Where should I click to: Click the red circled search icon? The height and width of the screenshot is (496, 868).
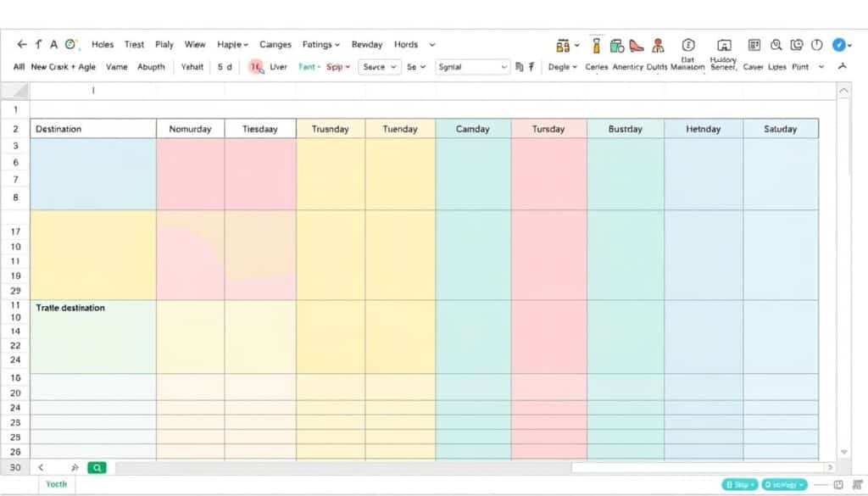pyautogui.click(x=256, y=67)
